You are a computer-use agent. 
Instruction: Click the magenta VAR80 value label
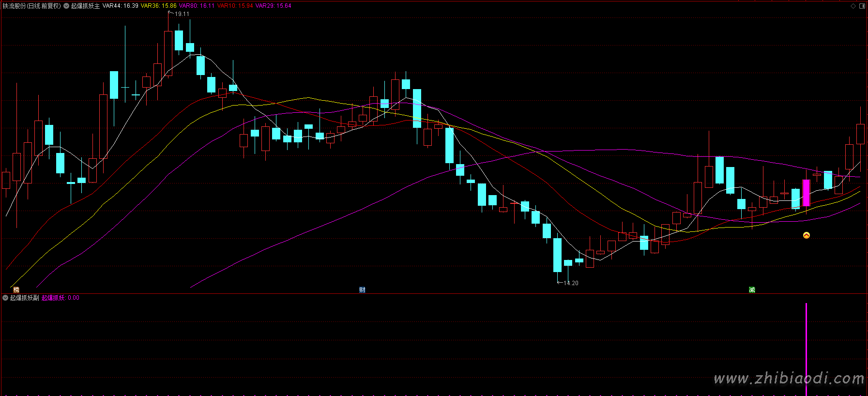pos(197,6)
